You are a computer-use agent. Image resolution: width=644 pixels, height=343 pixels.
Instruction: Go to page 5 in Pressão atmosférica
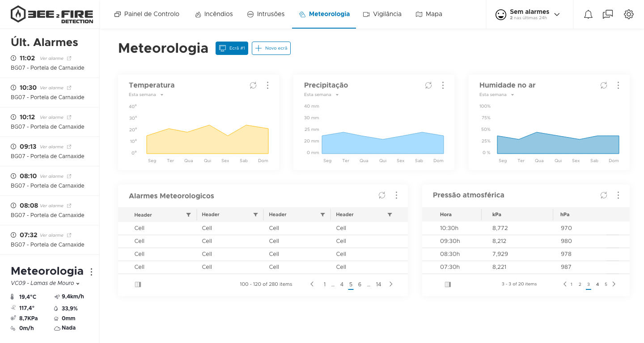coord(606,284)
